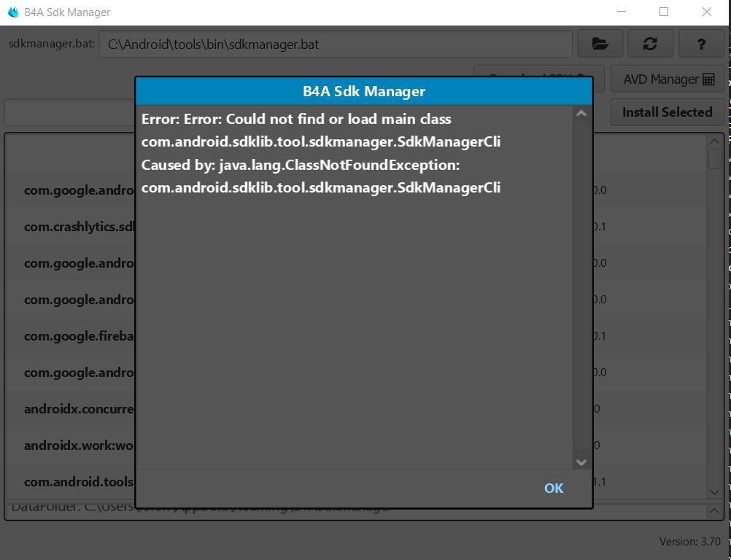The image size is (731, 560).
Task: Click the log panel scroll up arrow
Action: pyautogui.click(x=714, y=511)
